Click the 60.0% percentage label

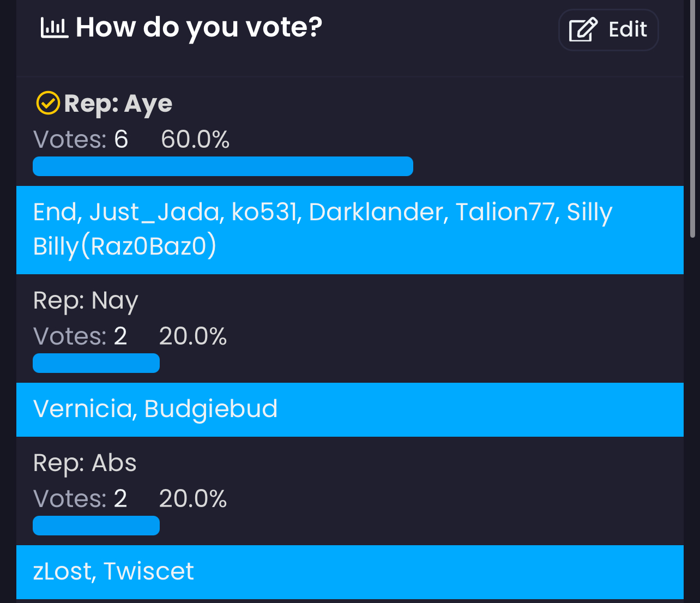point(195,140)
